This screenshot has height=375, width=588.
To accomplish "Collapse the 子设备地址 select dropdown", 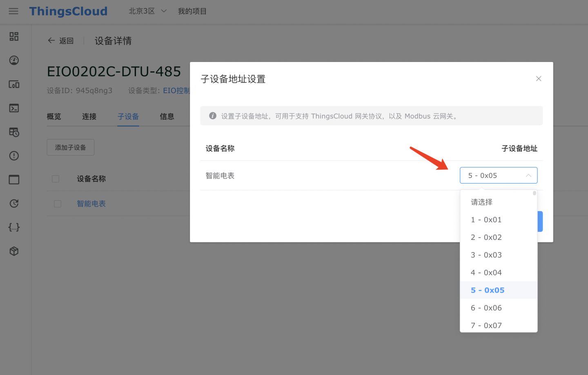I will [528, 175].
